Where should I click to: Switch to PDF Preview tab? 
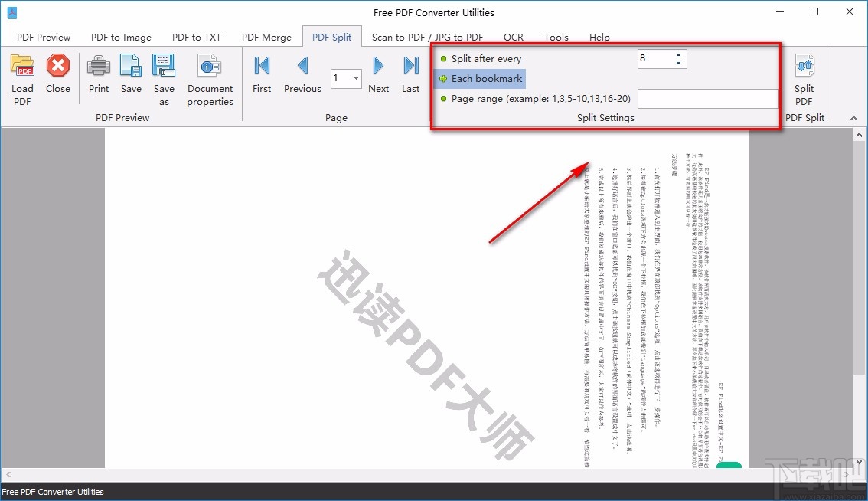[44, 37]
